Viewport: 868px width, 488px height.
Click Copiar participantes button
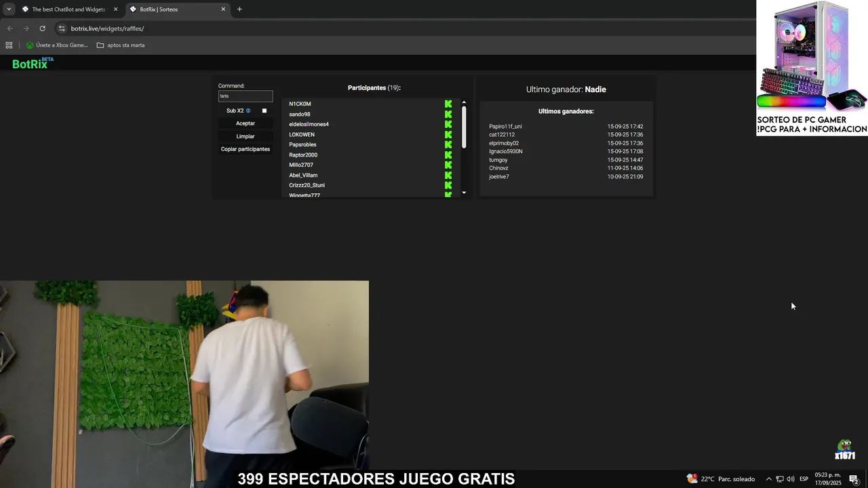(x=245, y=149)
